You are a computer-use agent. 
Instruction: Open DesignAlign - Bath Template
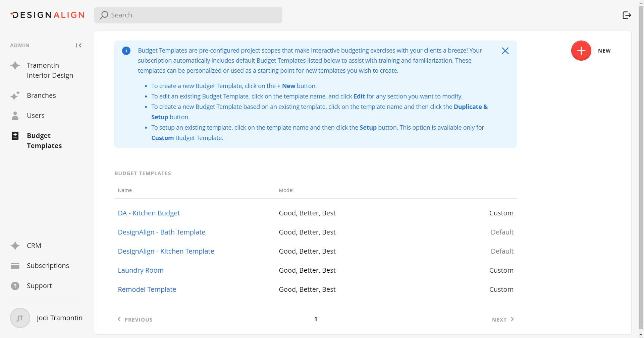tap(161, 232)
